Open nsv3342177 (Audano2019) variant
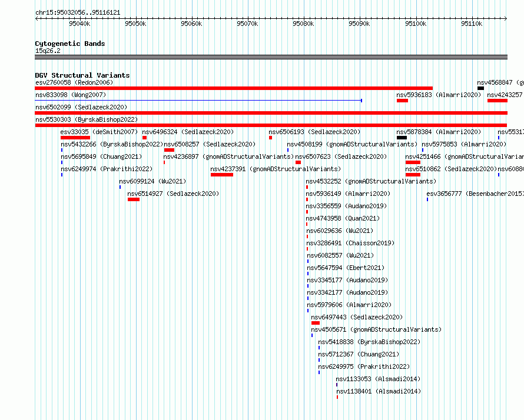Viewport: 524px width, 420px height. pos(347,292)
